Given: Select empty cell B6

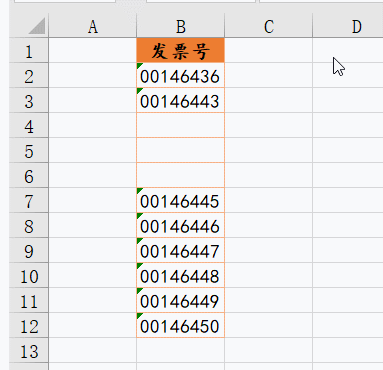Looking at the screenshot, I should tap(181, 175).
